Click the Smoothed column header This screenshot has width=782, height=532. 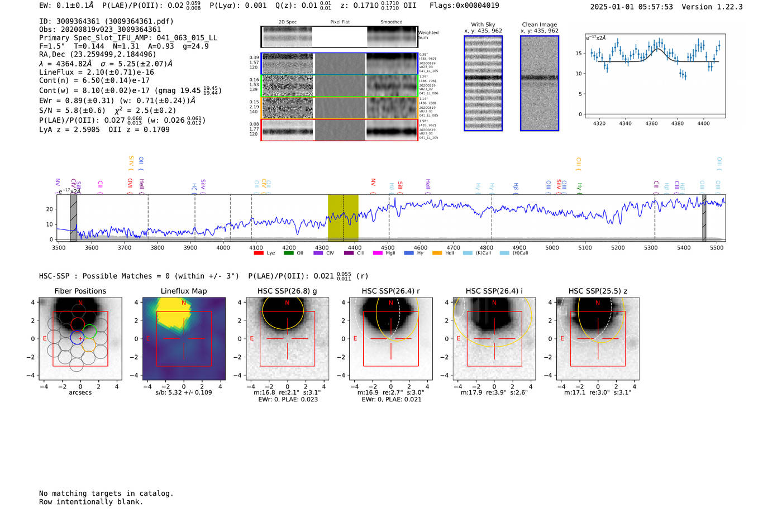pyautogui.click(x=391, y=22)
